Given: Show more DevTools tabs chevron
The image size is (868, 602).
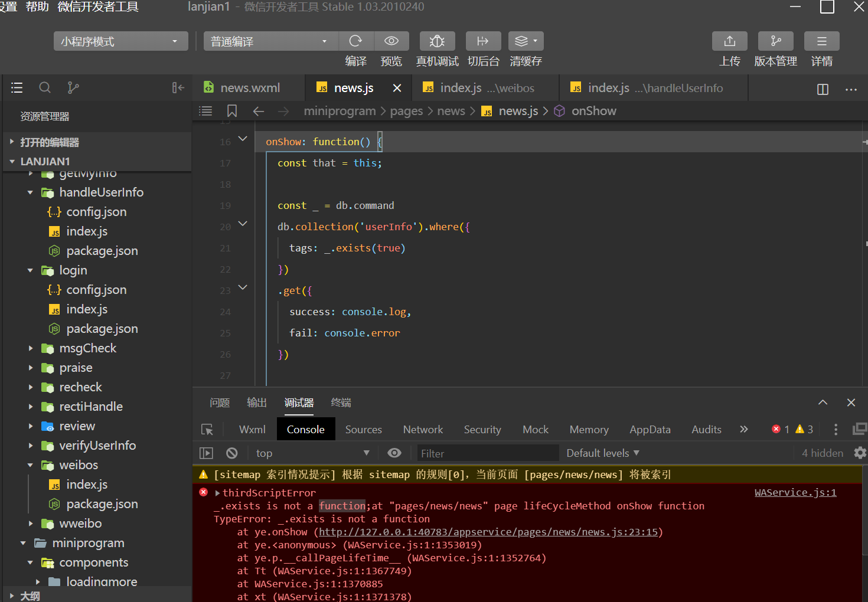Looking at the screenshot, I should (744, 429).
